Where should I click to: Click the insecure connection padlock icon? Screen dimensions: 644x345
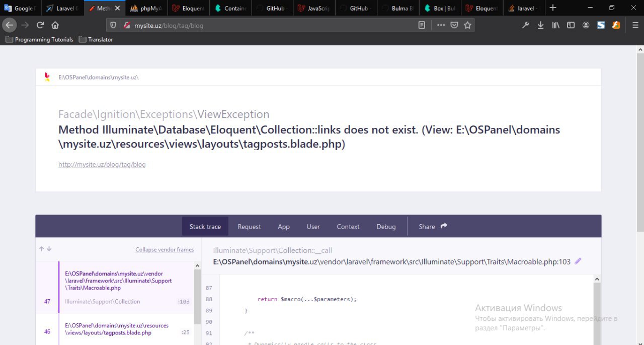point(127,25)
